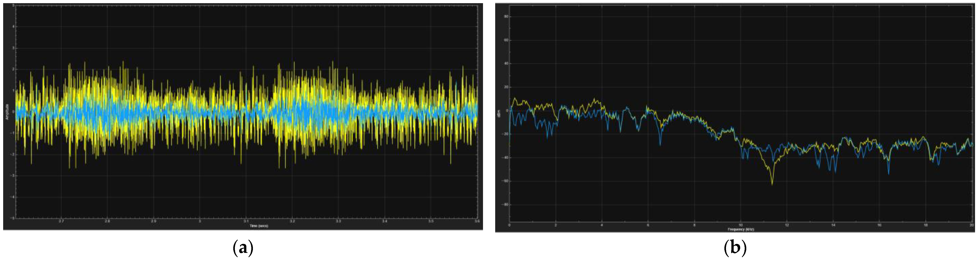
Task: Click the 3.5 tick on time axis
Action: point(431,221)
